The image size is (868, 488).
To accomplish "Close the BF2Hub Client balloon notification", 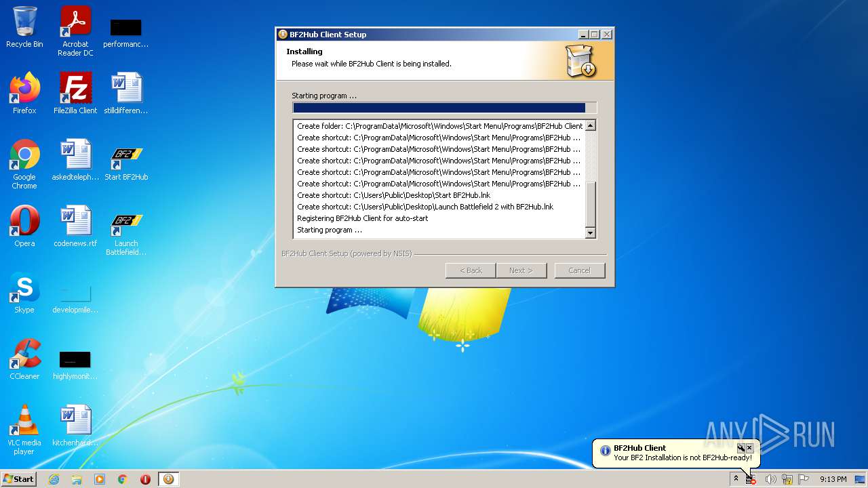I will pyautogui.click(x=749, y=448).
